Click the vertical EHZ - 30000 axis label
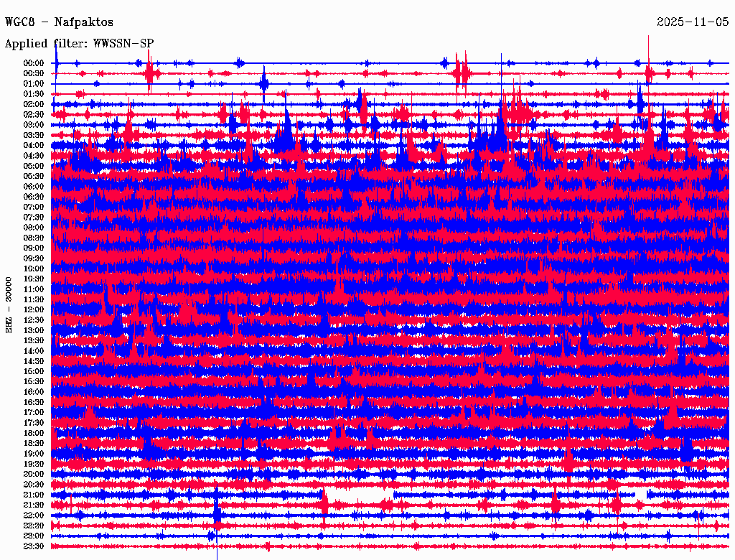Image resolution: width=735 pixels, height=560 pixels. point(9,305)
